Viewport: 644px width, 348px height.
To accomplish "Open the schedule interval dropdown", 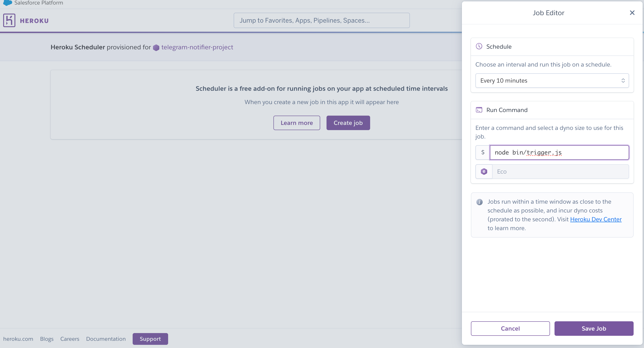I will coord(623,80).
